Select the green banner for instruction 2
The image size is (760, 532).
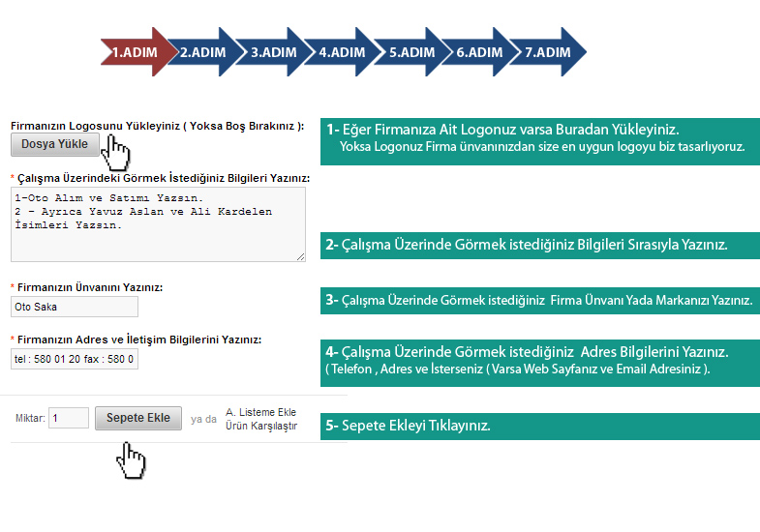point(539,246)
